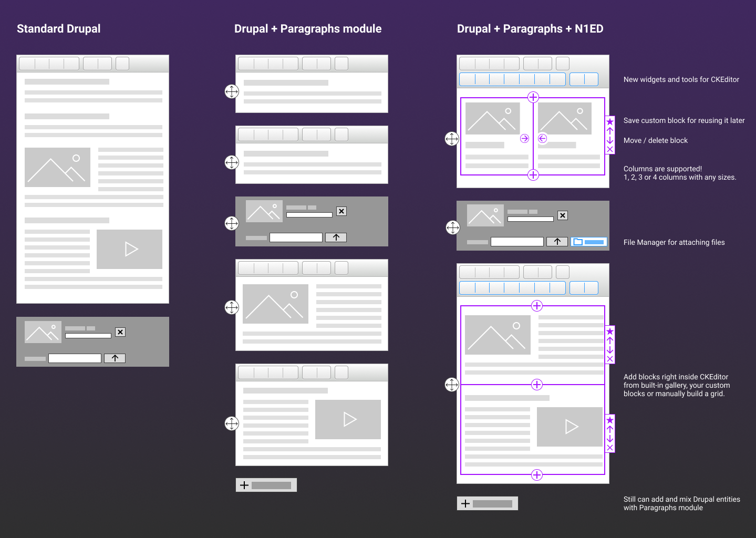This screenshot has height=538, width=756.
Task: Click circled right arrow in N1ED left column
Action: pyautogui.click(x=524, y=139)
